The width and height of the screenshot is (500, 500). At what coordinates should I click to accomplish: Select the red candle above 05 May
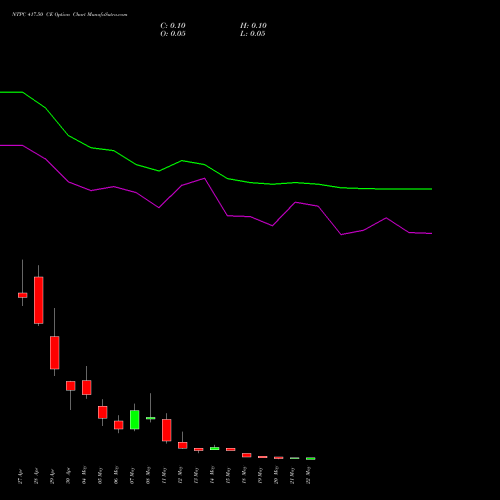click(x=103, y=412)
